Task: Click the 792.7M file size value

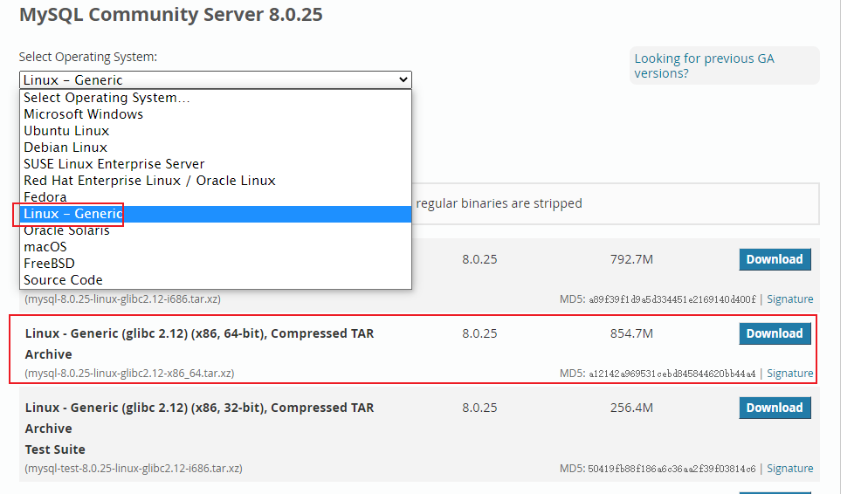Action: pos(631,259)
